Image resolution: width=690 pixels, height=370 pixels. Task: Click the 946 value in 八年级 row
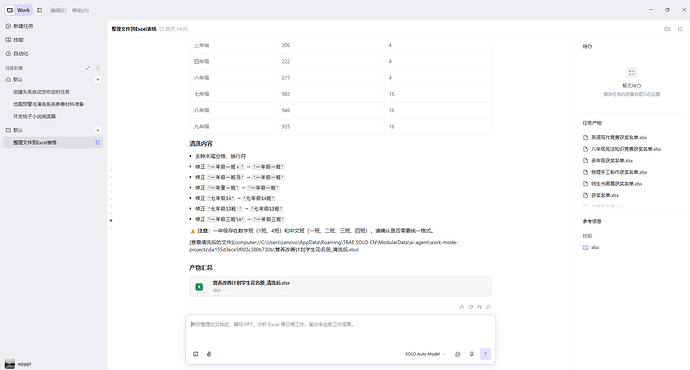click(x=286, y=110)
